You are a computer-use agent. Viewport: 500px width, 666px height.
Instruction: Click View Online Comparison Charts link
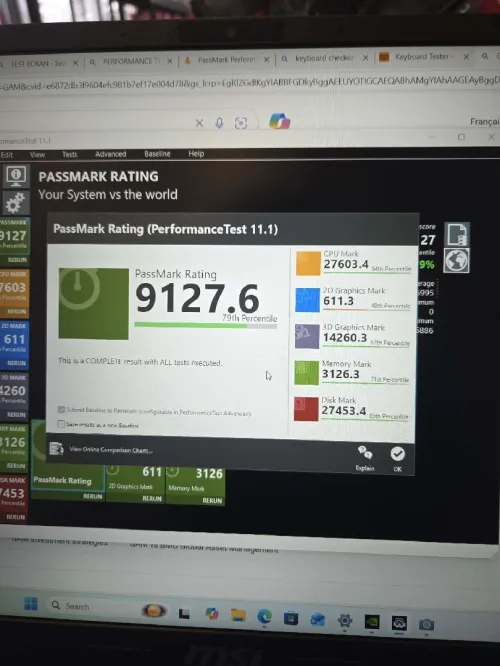tap(111, 450)
